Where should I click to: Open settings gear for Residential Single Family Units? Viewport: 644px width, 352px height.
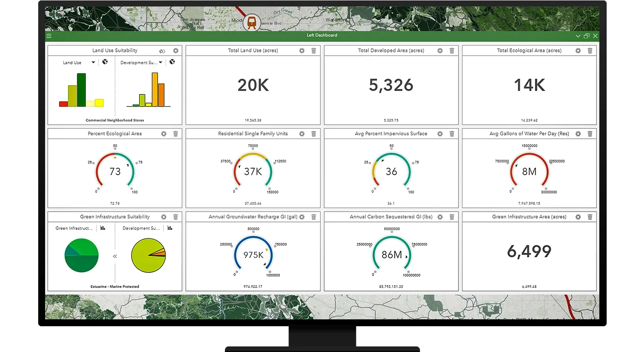tap(302, 134)
